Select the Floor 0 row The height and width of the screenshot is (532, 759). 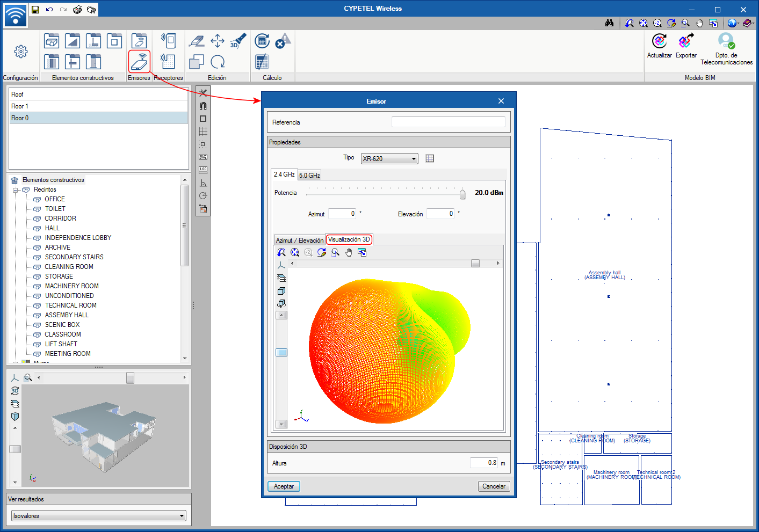click(x=99, y=118)
